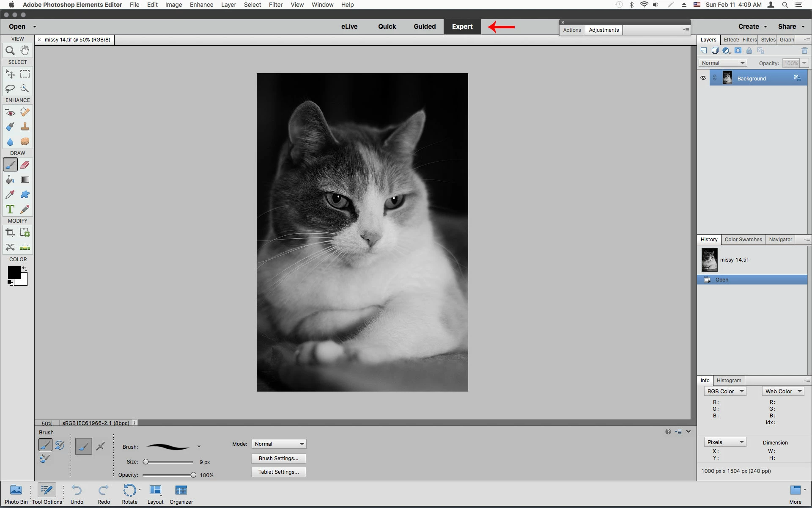The height and width of the screenshot is (508, 812).
Task: Select the Hand tool
Action: [25, 50]
